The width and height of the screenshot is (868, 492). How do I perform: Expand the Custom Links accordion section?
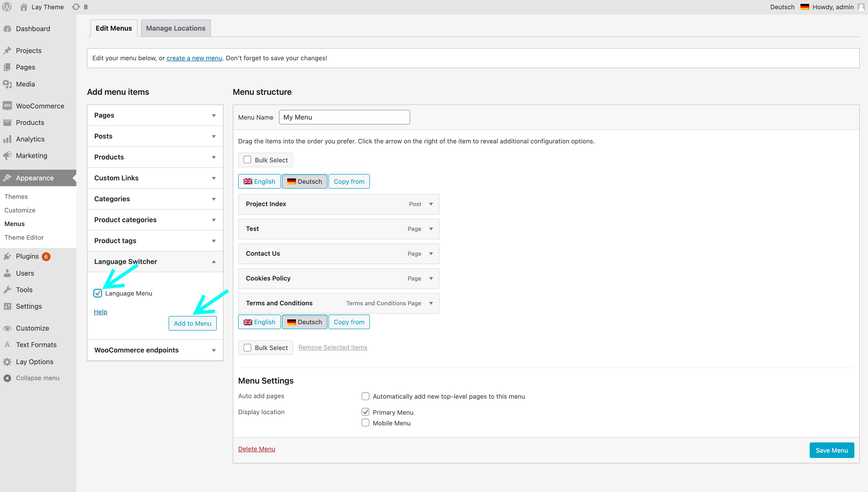click(155, 178)
